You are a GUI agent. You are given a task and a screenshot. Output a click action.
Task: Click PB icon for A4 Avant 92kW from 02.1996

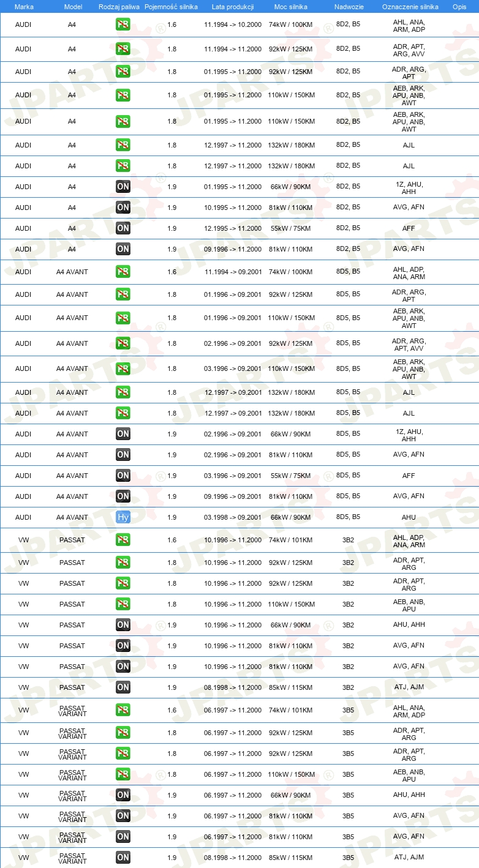click(123, 343)
